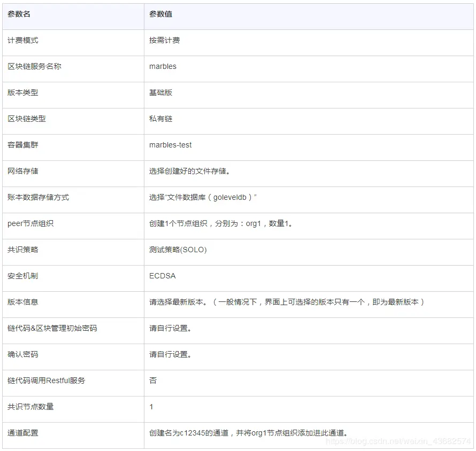
Task: Select the 请选择最新版本 value text
Action: [287, 302]
